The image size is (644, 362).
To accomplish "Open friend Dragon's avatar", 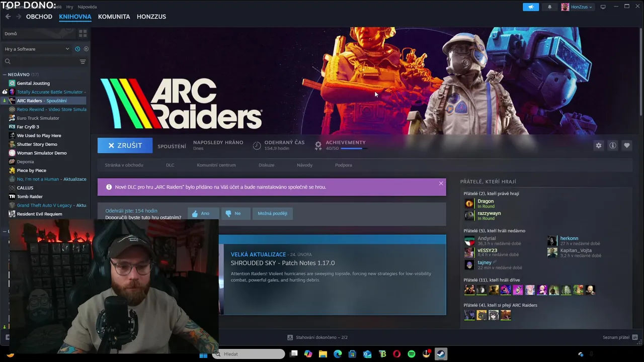I will (x=469, y=204).
